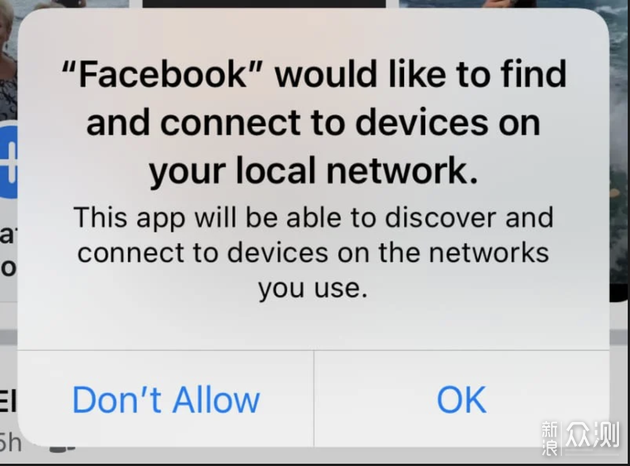Tap the blue plus icon behind dialog
This screenshot has height=466, width=630.
[x=9, y=162]
